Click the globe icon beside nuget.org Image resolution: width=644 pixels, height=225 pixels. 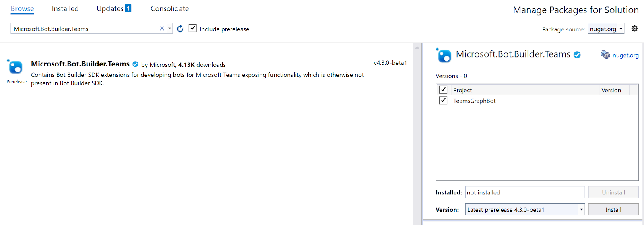click(605, 55)
